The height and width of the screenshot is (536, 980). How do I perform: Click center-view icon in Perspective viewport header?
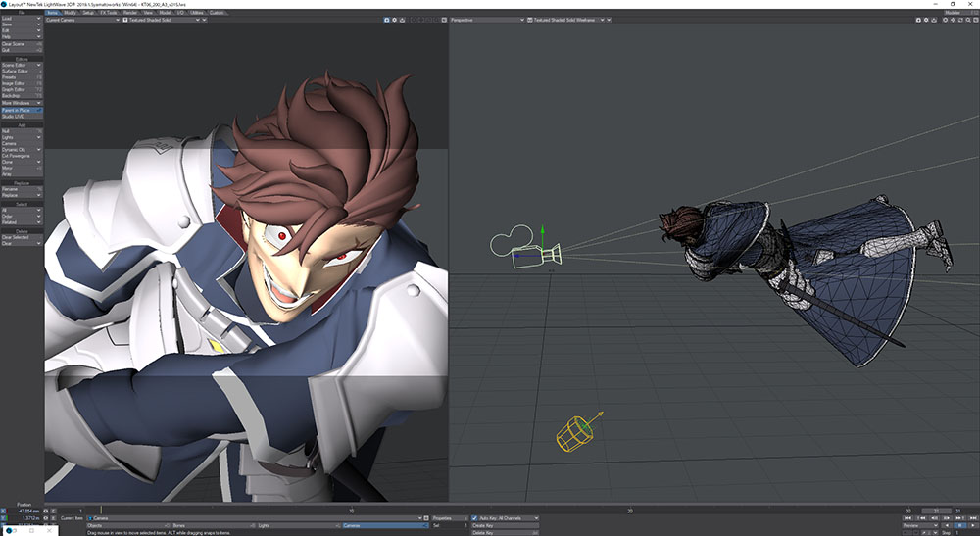945,20
